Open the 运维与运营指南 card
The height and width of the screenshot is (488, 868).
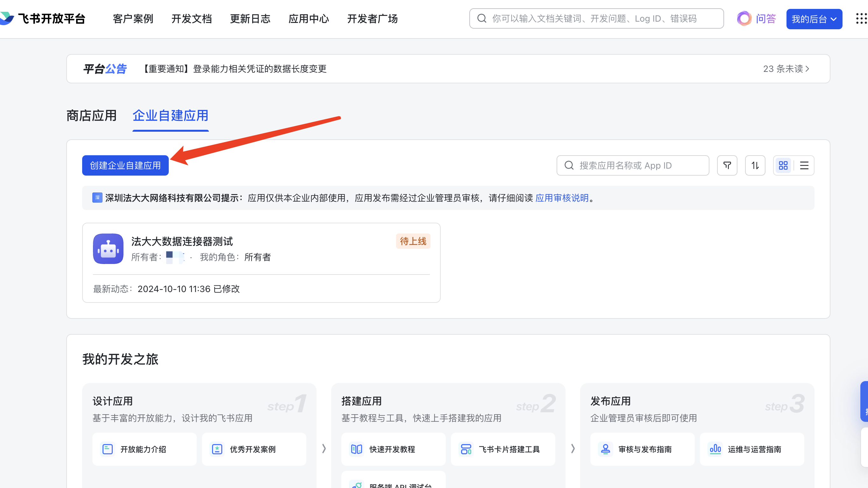[752, 449]
